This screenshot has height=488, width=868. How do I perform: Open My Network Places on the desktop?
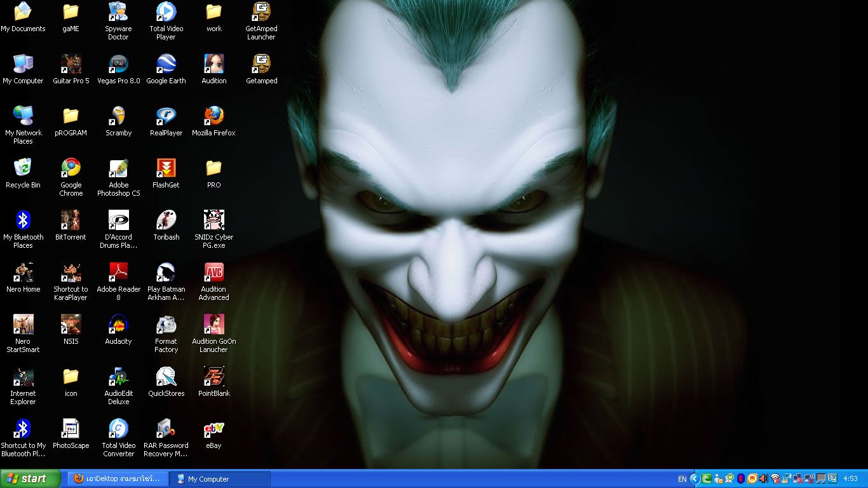coord(23,125)
